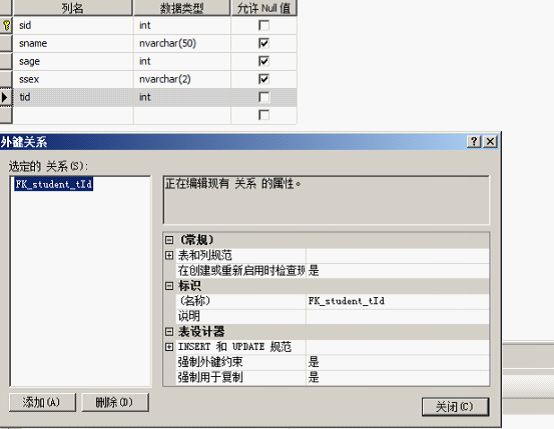Select row header beside sage
554x429 pixels.
[x=6, y=61]
